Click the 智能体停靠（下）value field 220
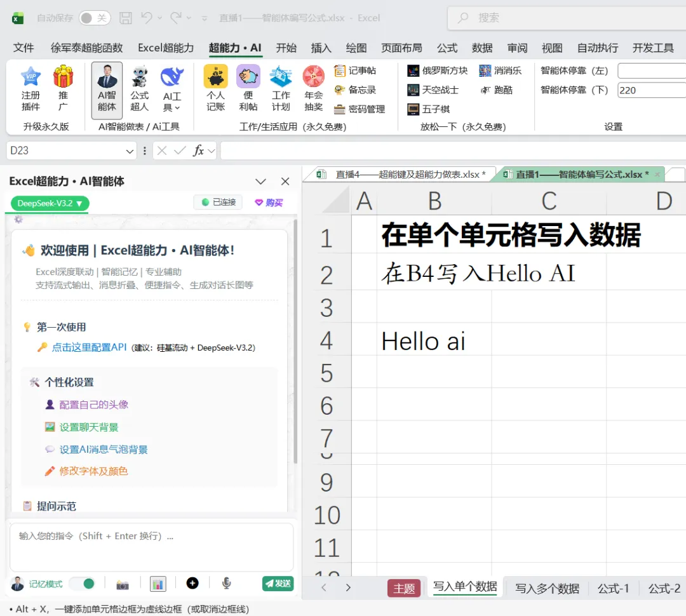 (652, 90)
